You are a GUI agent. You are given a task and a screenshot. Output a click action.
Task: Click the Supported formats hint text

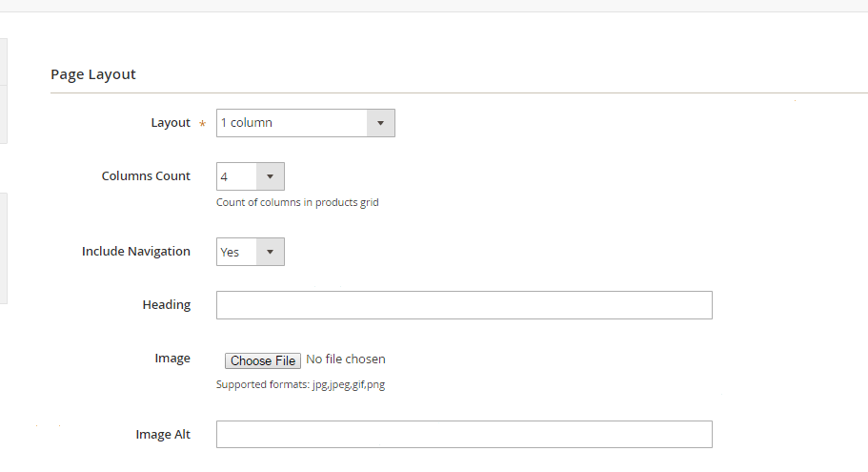(300, 385)
